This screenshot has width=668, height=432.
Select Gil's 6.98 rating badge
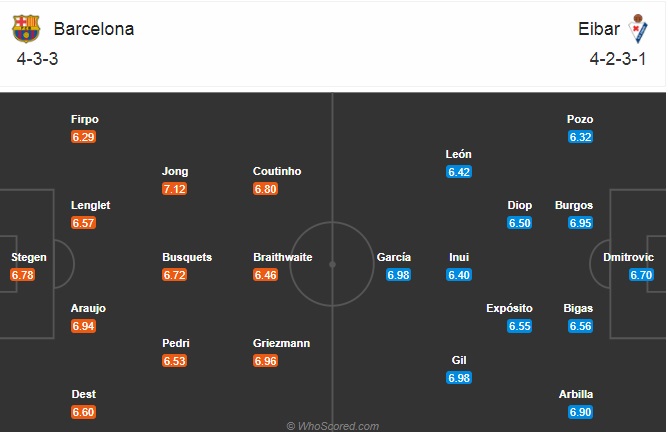coord(459,378)
